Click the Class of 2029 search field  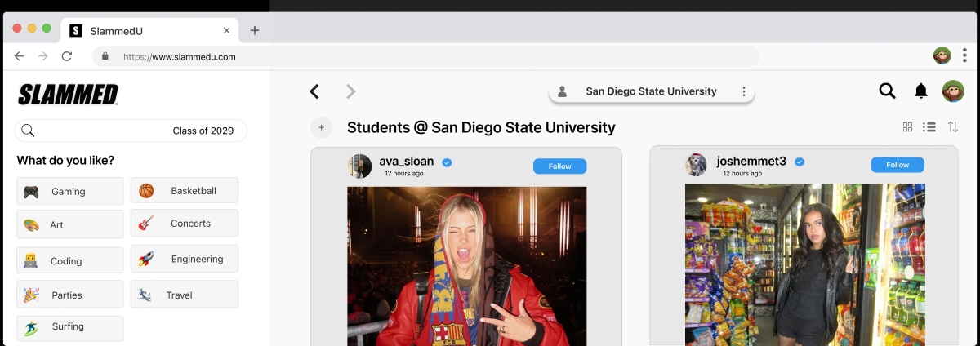tap(131, 131)
